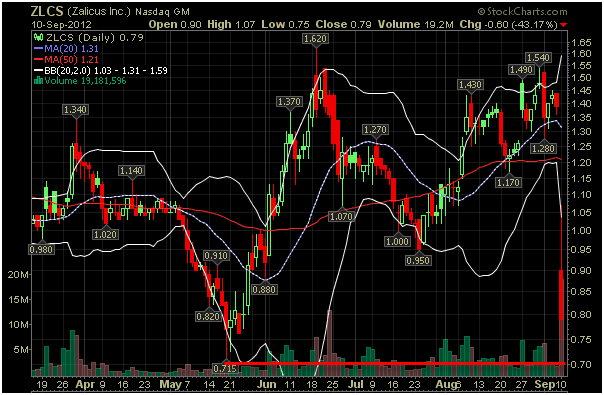Click the 1.340 price label
Viewport: 604px width, 395px height.
coord(75,110)
